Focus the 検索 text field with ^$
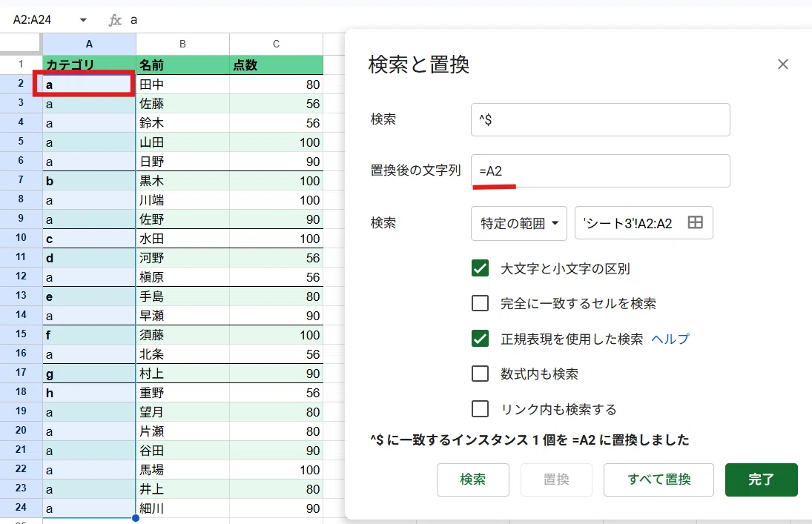The height and width of the screenshot is (524, 812). [x=600, y=119]
